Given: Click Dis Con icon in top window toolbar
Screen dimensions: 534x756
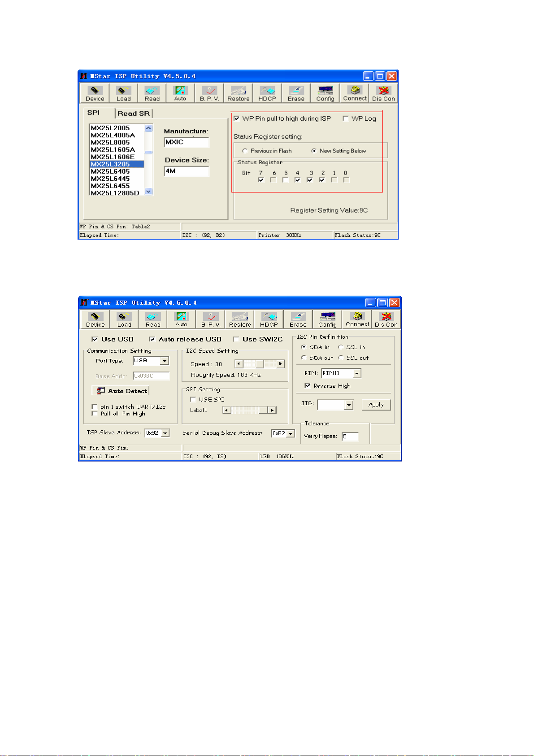Looking at the screenshot, I should point(383,93).
